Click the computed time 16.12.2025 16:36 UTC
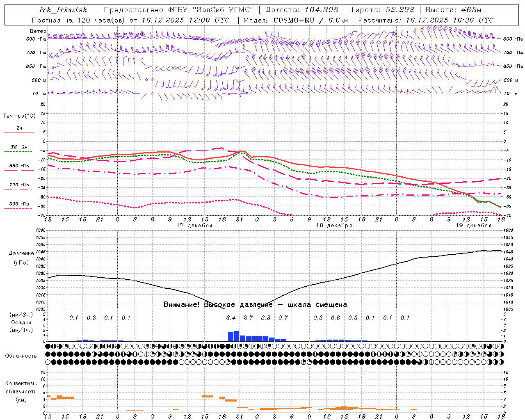Screen dimensions: 525x420 pos(450,20)
